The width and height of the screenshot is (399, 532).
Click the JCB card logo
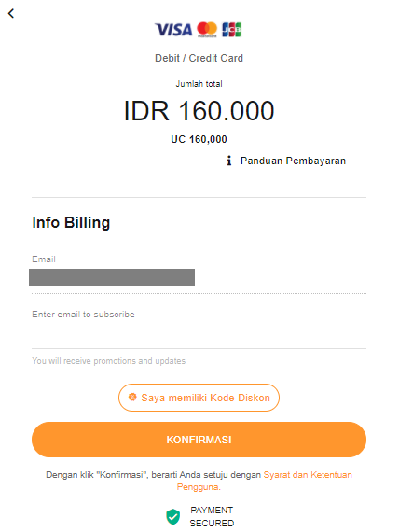click(231, 30)
